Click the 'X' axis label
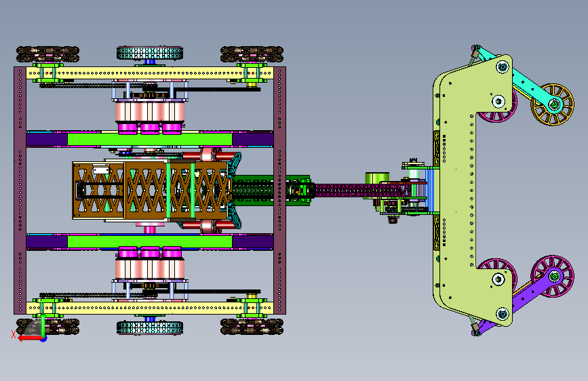Image resolution: width=588 pixels, height=381 pixels. pyautogui.click(x=14, y=334)
